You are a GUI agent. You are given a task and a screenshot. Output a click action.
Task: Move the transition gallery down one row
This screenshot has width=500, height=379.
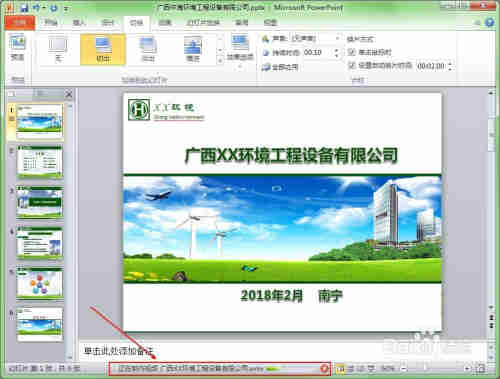220,50
